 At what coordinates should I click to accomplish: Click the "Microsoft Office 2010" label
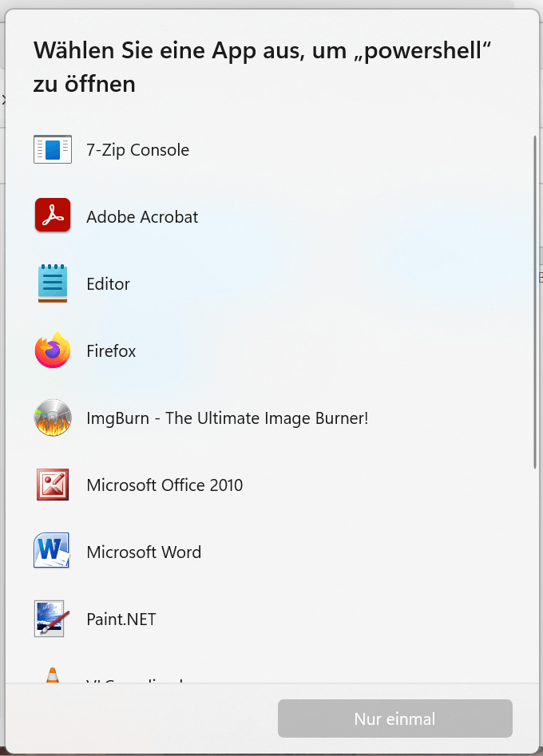164,485
